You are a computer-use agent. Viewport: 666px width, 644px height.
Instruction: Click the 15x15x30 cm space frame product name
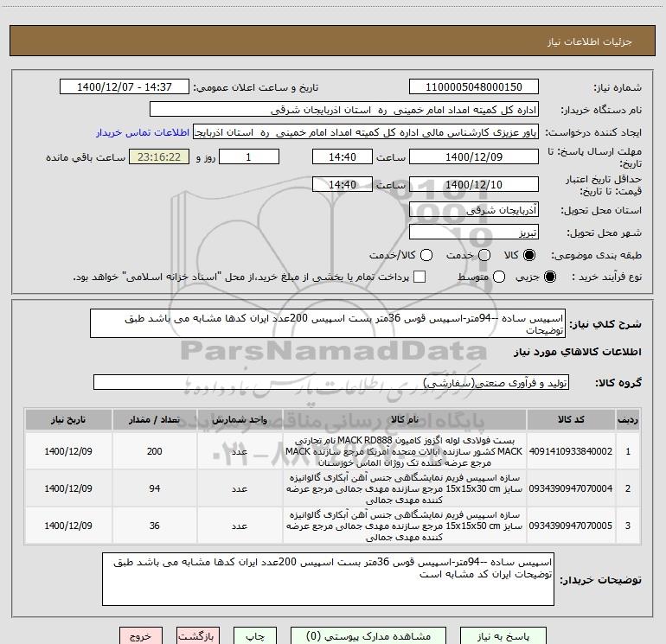[405, 488]
